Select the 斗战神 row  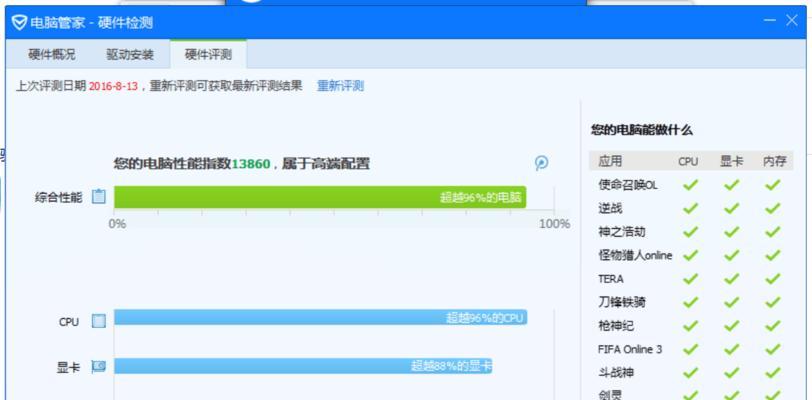coord(691,373)
